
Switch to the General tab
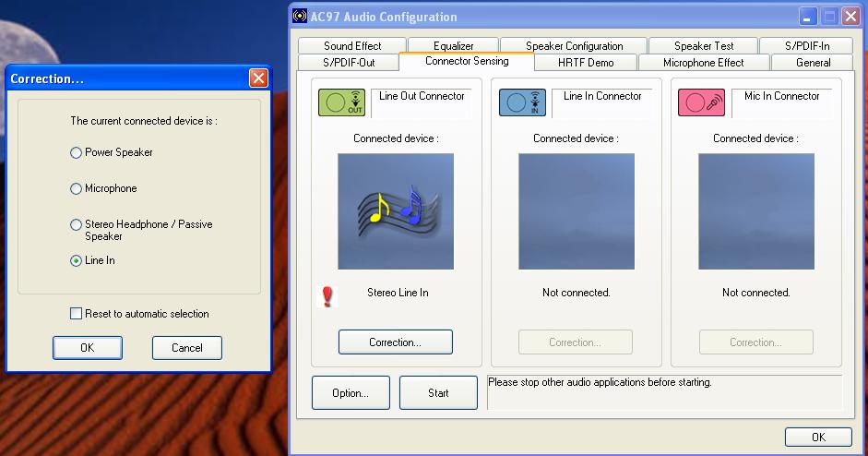tap(813, 63)
